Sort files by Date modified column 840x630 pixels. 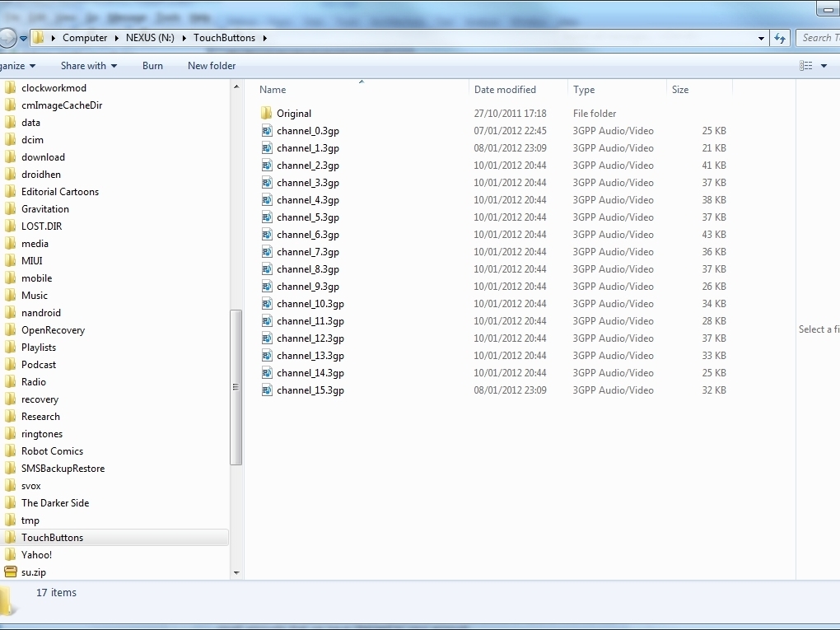click(505, 90)
